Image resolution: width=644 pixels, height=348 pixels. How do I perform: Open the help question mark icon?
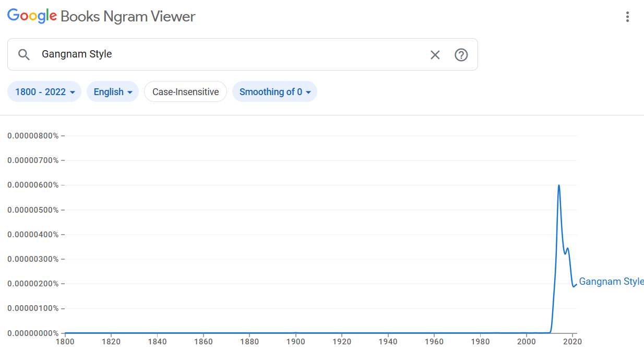coord(461,54)
